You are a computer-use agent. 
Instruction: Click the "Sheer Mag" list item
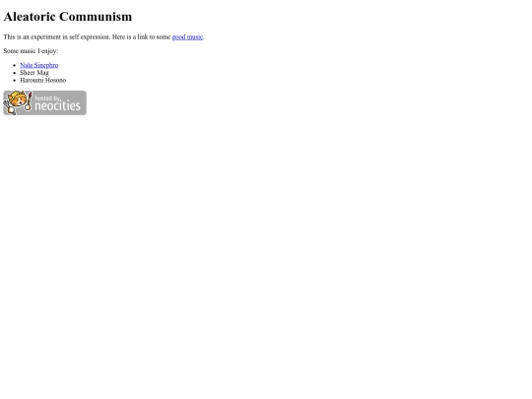[x=34, y=73]
